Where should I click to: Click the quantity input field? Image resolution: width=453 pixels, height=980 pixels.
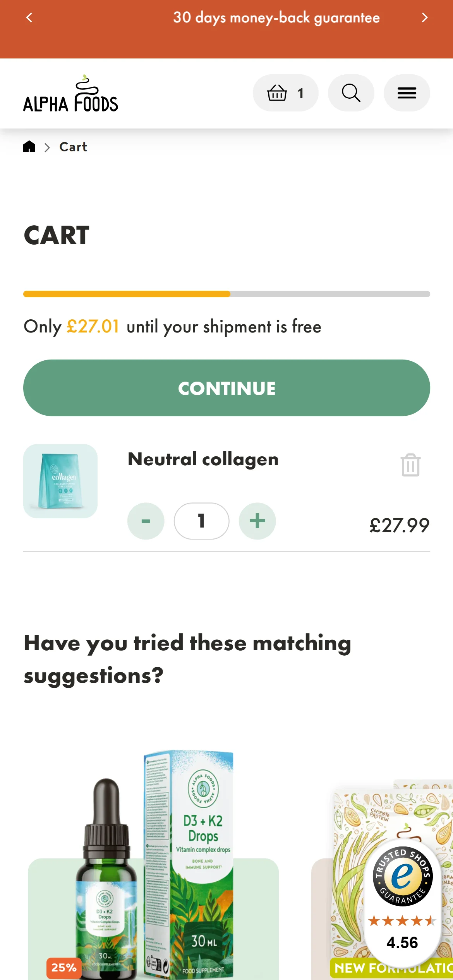coord(201,521)
